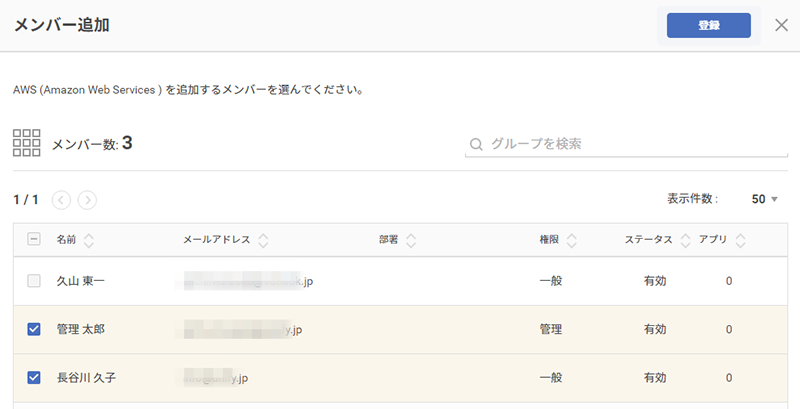Sort by 権限 column arrows
Image resolution: width=800 pixels, height=409 pixels.
pos(571,240)
